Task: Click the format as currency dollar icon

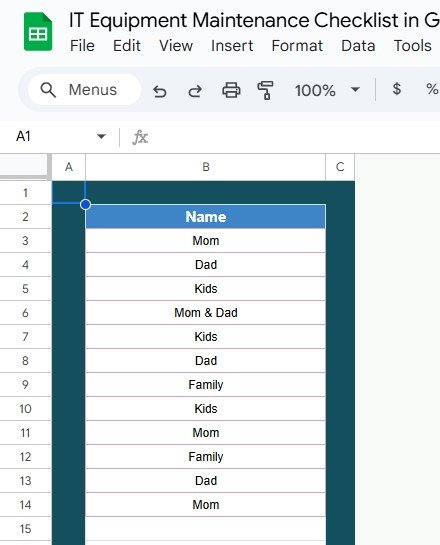Action: [x=397, y=89]
